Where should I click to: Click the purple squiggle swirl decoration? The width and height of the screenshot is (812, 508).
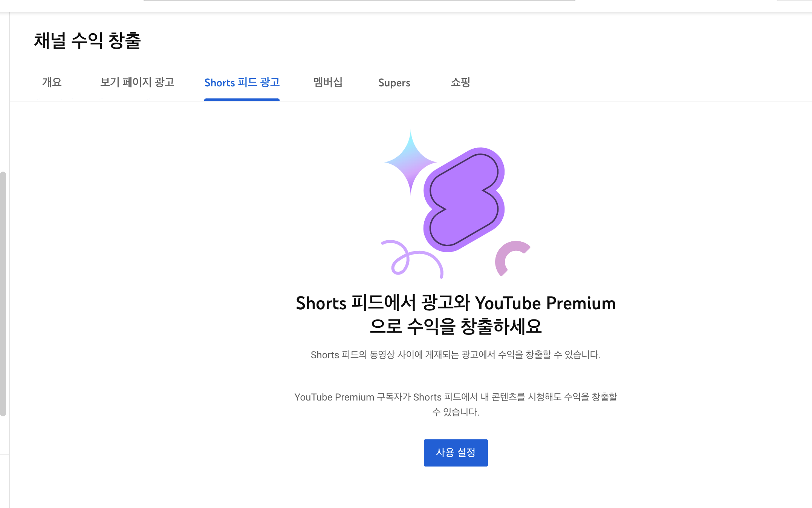click(x=412, y=259)
